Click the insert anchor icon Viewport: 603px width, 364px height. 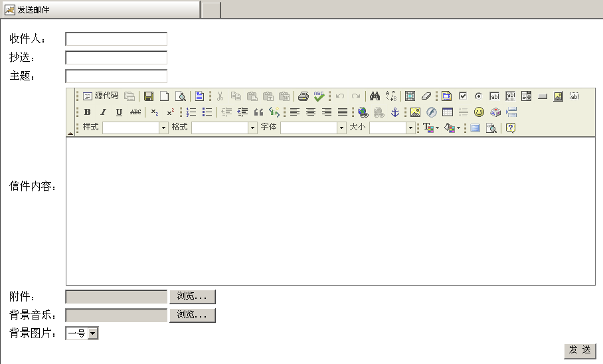coord(394,112)
